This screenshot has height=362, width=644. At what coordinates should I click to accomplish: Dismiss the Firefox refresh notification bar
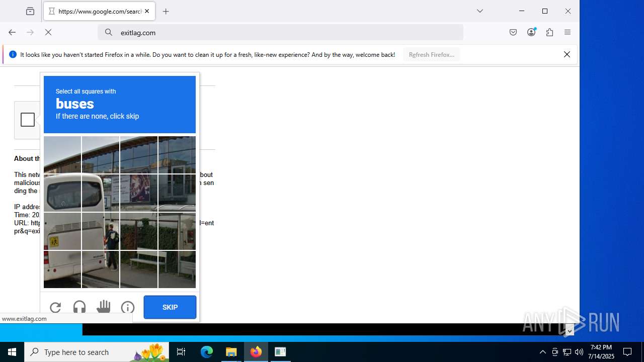click(x=567, y=54)
